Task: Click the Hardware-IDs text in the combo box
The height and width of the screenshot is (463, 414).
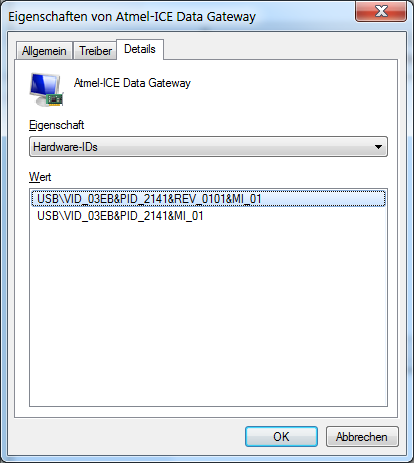Action: [65, 147]
